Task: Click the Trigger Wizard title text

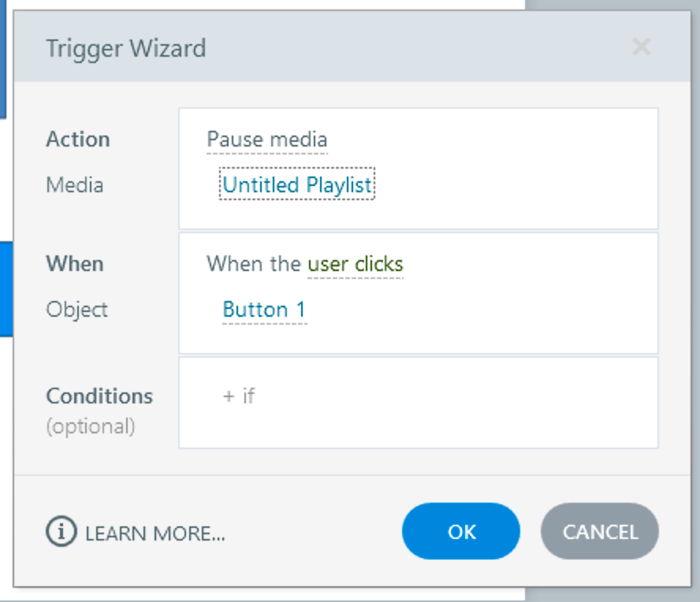Action: pos(126,48)
